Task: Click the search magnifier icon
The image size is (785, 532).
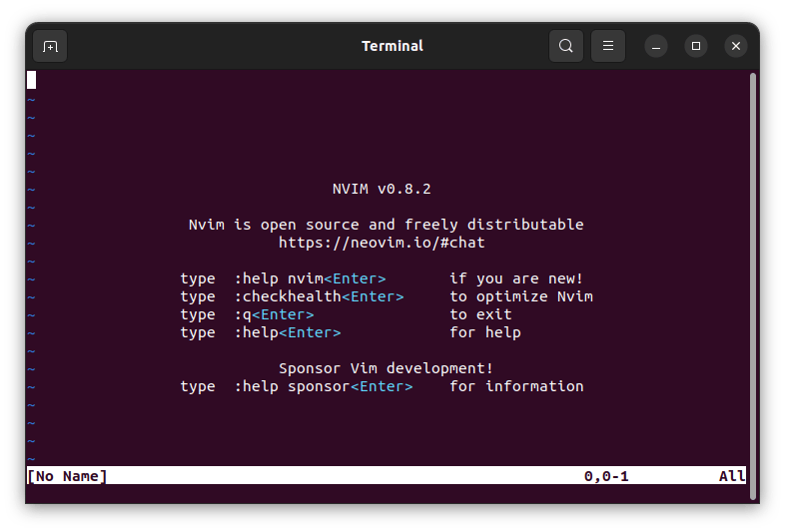Action: 565,46
